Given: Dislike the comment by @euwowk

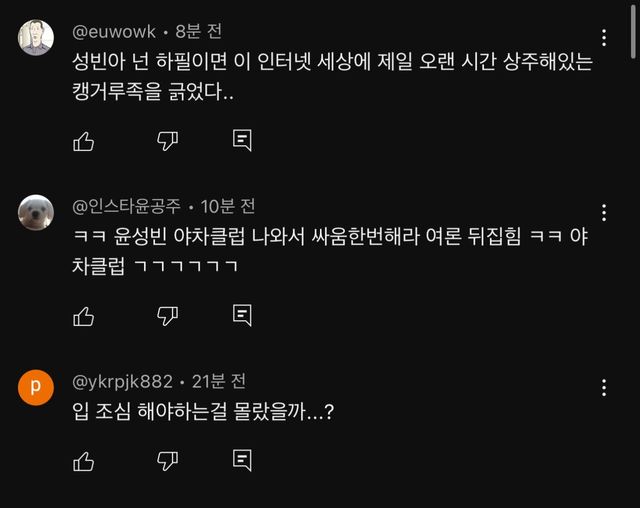Looking at the screenshot, I should click(x=167, y=141).
